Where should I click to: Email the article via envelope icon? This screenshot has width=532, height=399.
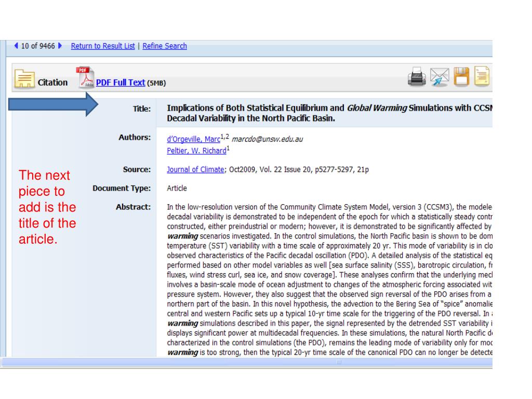point(440,77)
